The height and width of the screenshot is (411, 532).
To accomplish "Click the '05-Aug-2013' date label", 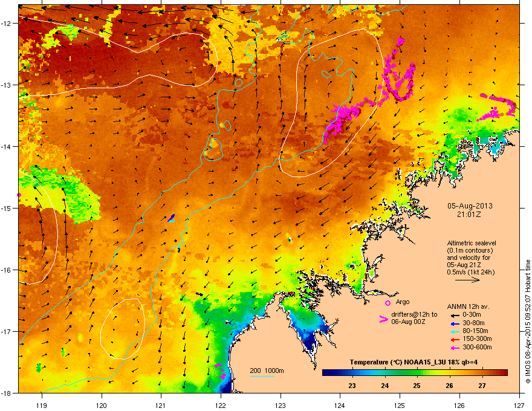I will click(x=470, y=206).
